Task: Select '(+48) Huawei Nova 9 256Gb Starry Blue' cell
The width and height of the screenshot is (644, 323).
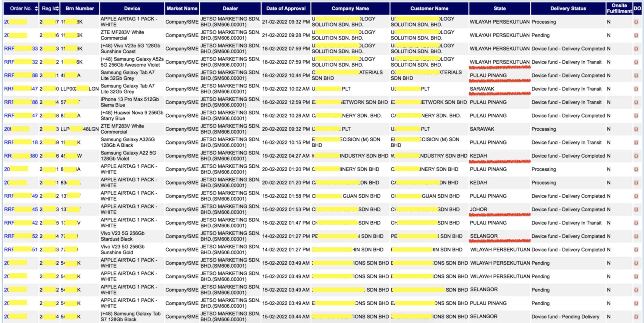Action: (x=132, y=116)
